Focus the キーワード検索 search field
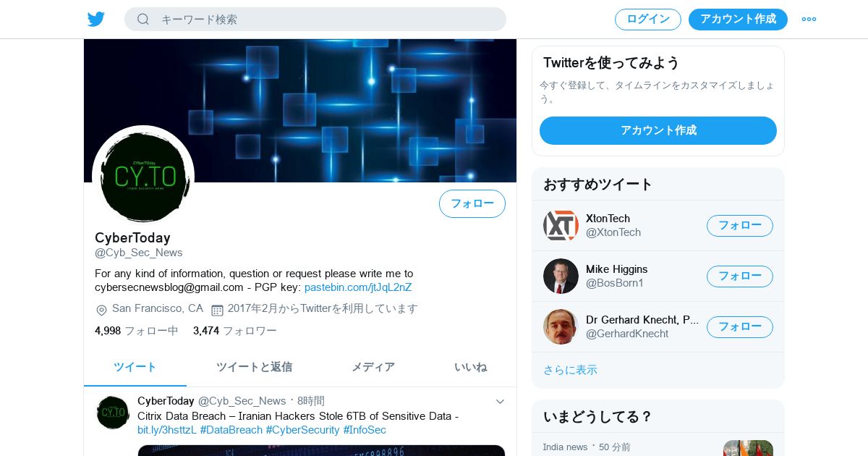The height and width of the screenshot is (456, 868). [x=315, y=19]
